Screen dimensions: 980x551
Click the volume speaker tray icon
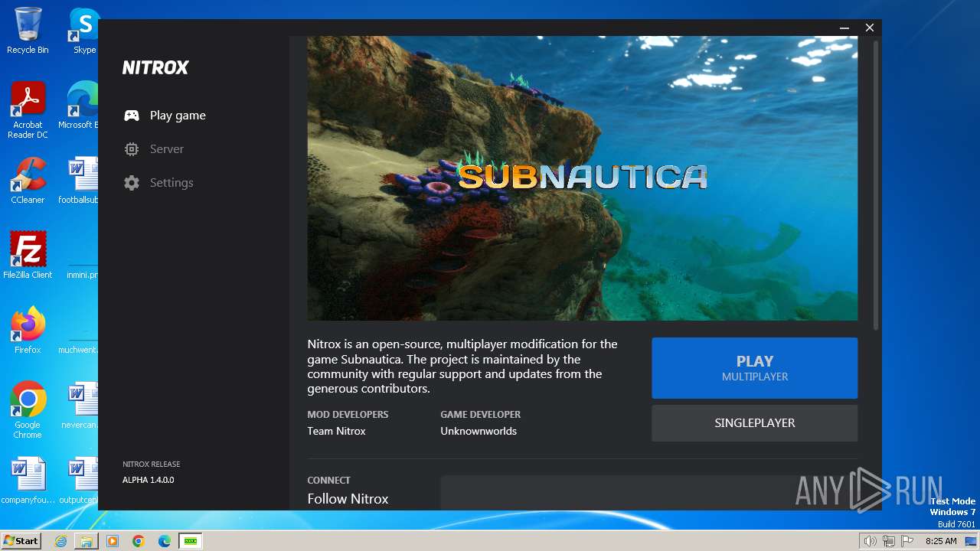(x=870, y=541)
